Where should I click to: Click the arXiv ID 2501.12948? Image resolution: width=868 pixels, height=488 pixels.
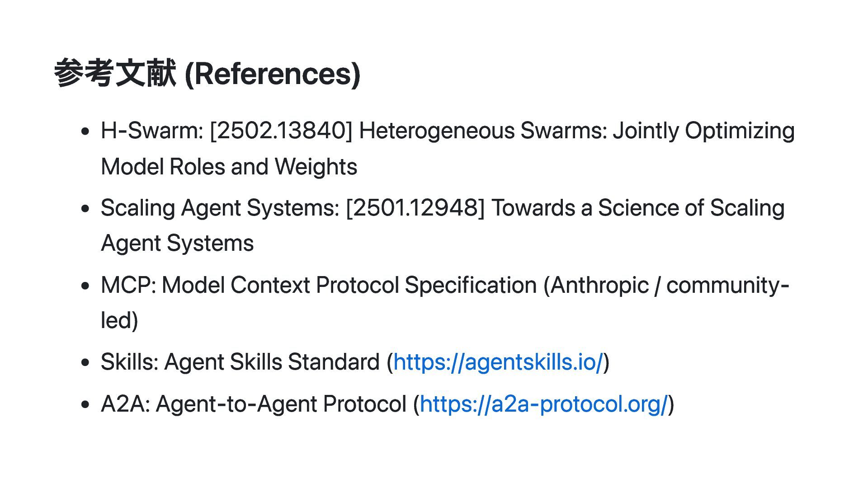pos(415,208)
